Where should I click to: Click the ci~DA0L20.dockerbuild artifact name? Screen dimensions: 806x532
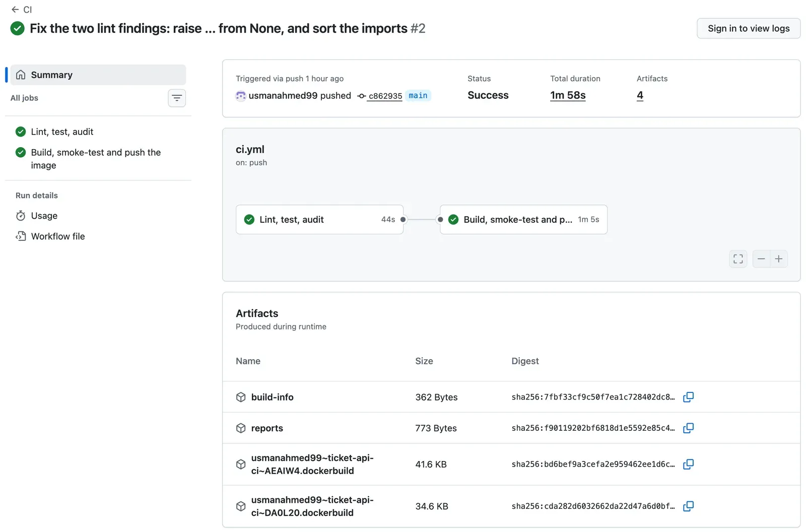pyautogui.click(x=312, y=506)
